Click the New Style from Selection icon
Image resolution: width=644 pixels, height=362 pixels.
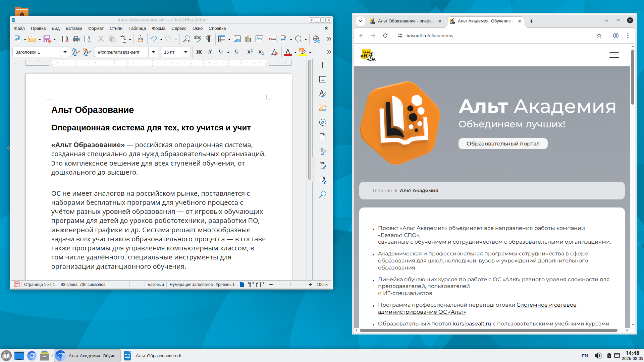point(87,52)
